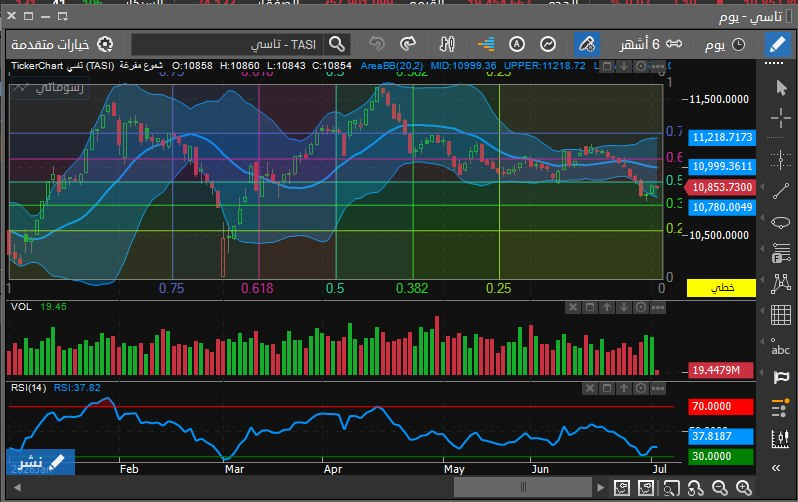
Task: Click the zoom-to-area selection icon
Action: tap(671, 488)
